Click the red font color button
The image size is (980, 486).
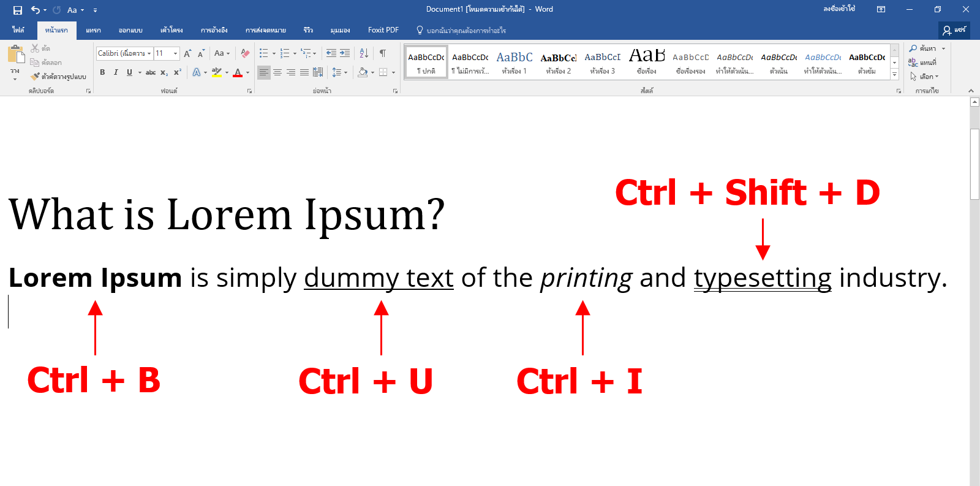238,72
